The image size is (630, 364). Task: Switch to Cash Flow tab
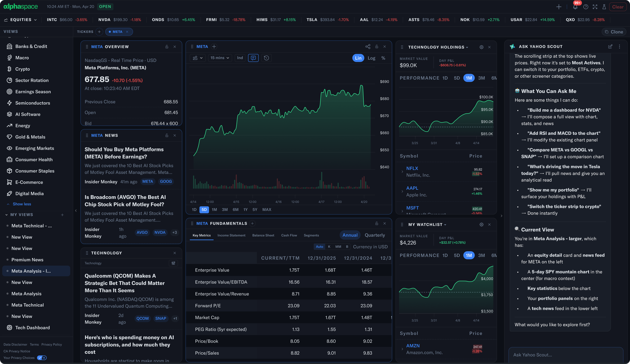point(289,235)
